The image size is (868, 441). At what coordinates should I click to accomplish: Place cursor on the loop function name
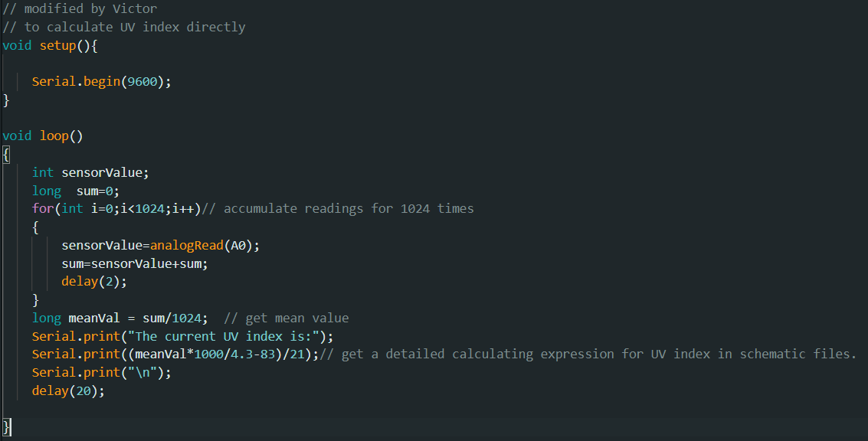(x=54, y=136)
